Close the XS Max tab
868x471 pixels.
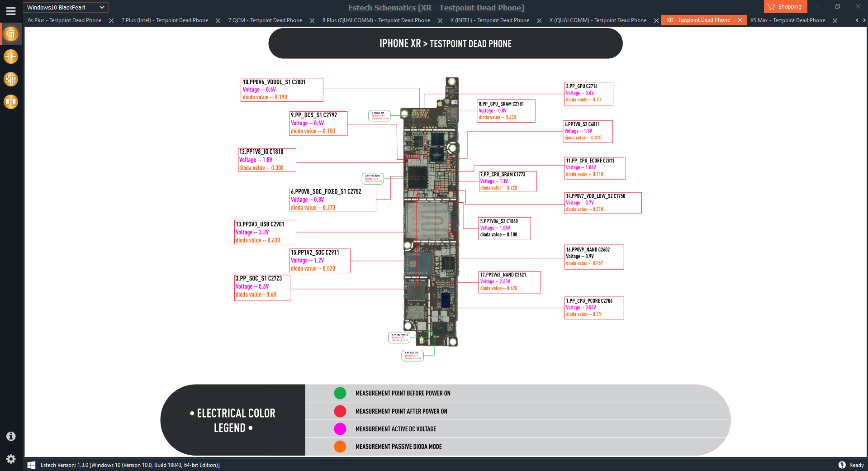pos(835,20)
